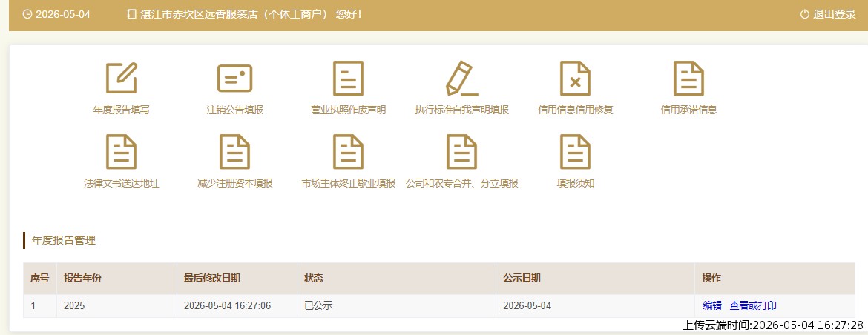The image size is (868, 335).
Task: Select the 年度报告管理 section heading
Action: click(64, 240)
